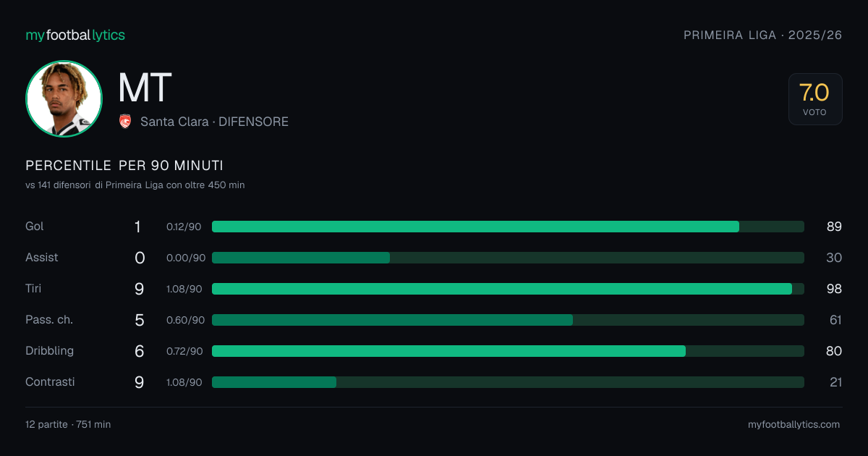Click the 12 partite 751 min footer text

click(x=68, y=425)
